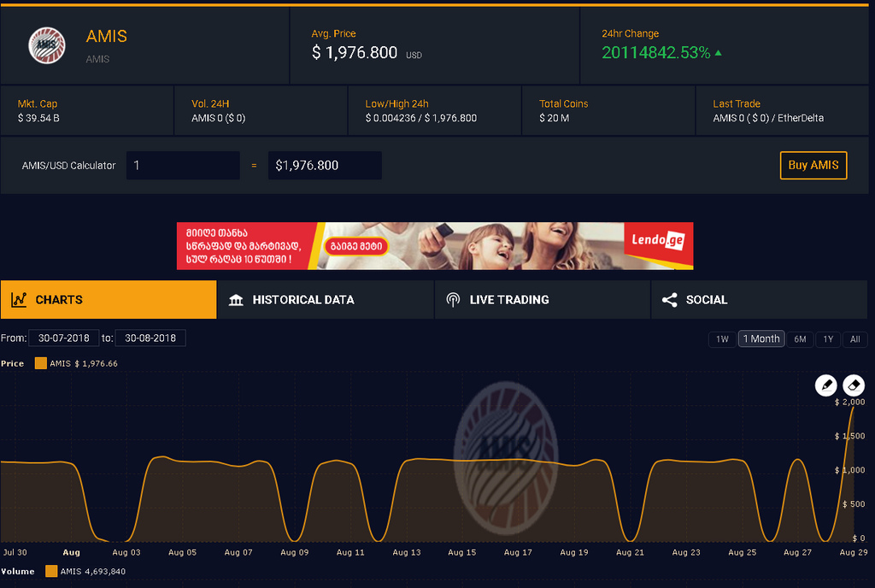The height and width of the screenshot is (588, 875).
Task: Open the LIVE TRADING tab
Action: 542,300
